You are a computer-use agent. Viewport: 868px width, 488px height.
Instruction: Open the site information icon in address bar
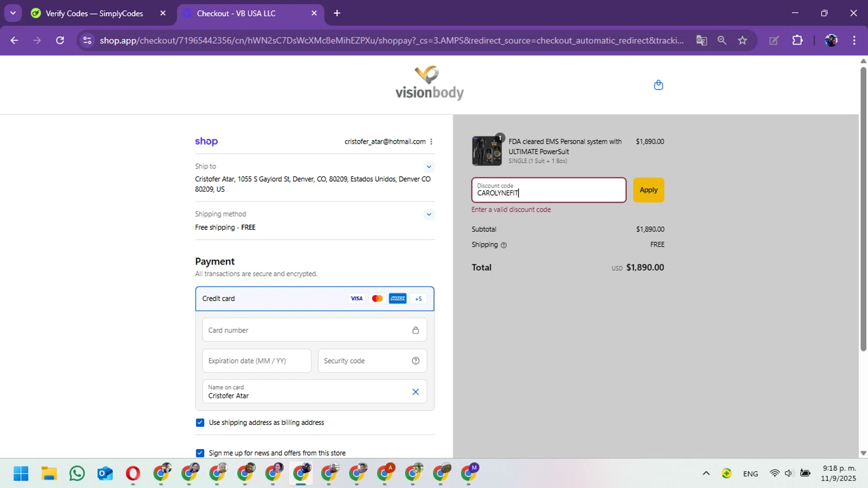(87, 41)
